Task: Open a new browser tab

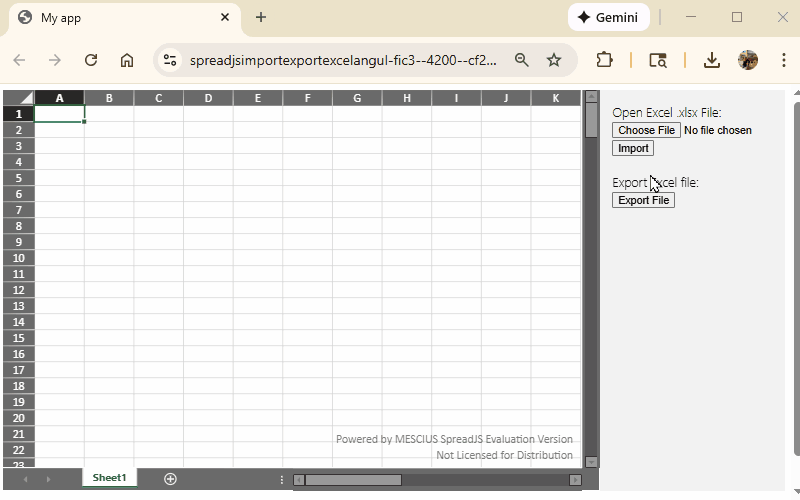Action: [x=261, y=17]
